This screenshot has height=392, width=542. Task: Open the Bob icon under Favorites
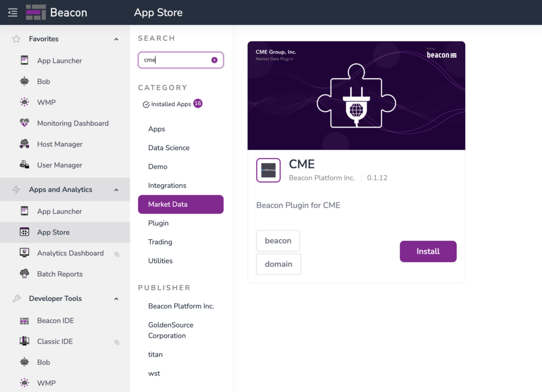pos(24,81)
